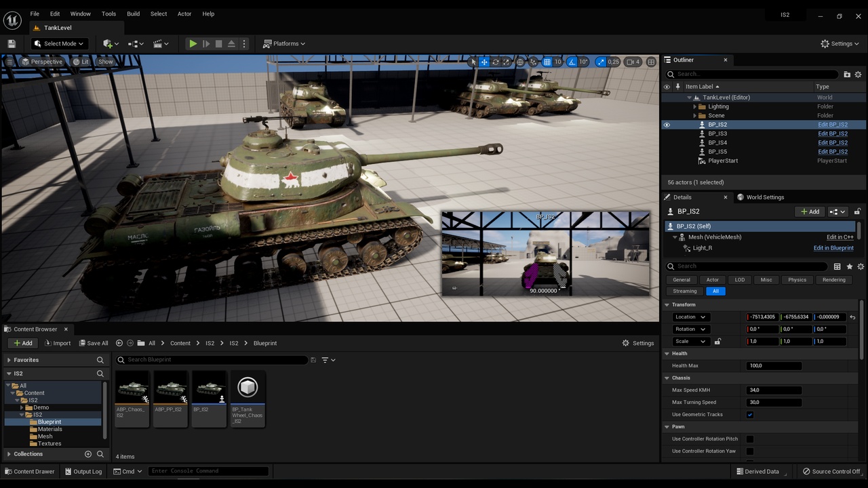Expand the Scene folder in Outliner
This screenshot has width=868, height=488.
click(x=695, y=115)
